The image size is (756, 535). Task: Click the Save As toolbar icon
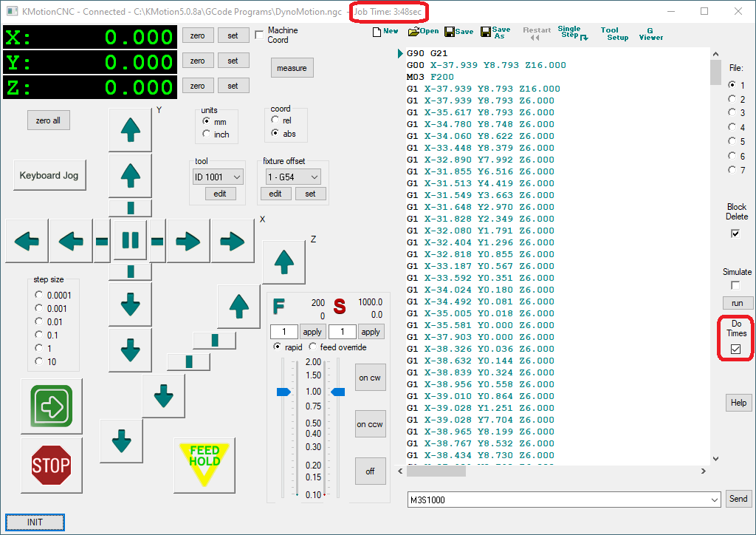point(495,33)
